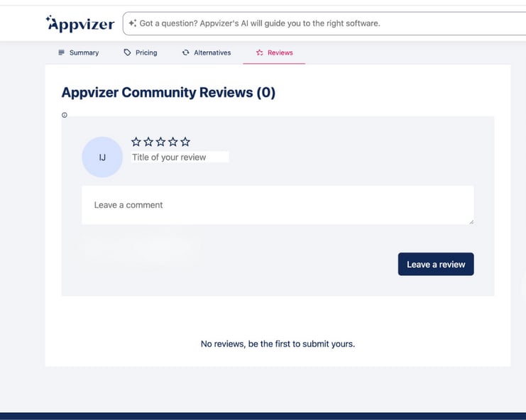Select the Reviews tab
This screenshot has width=526, height=420.
tap(274, 52)
